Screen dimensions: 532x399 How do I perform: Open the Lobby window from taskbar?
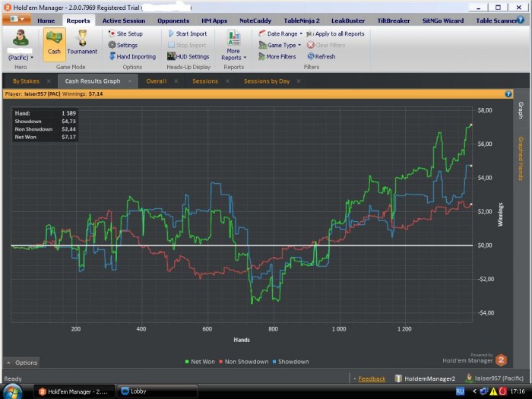(141, 391)
